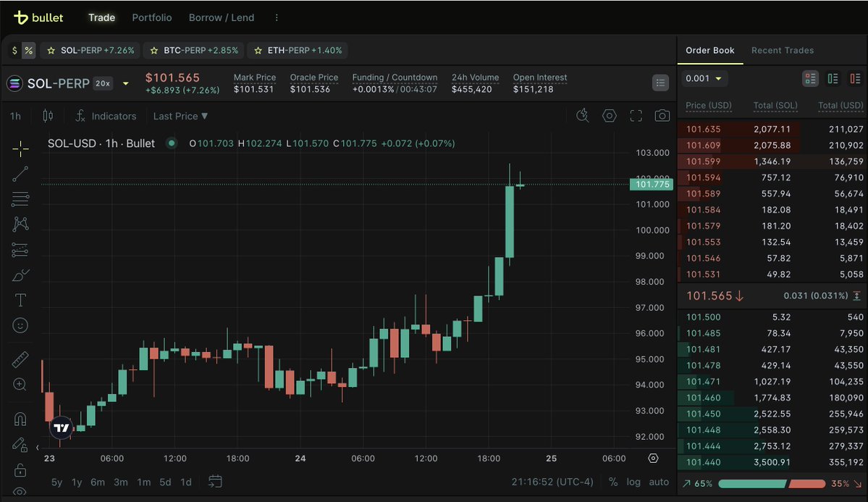Select the crosshair cursor tool
The width and height of the screenshot is (868, 502).
pos(20,148)
